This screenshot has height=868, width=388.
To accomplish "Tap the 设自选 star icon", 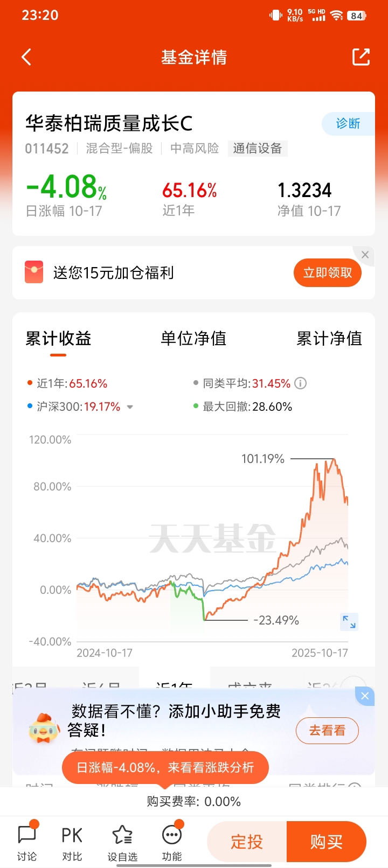I will pos(122,842).
